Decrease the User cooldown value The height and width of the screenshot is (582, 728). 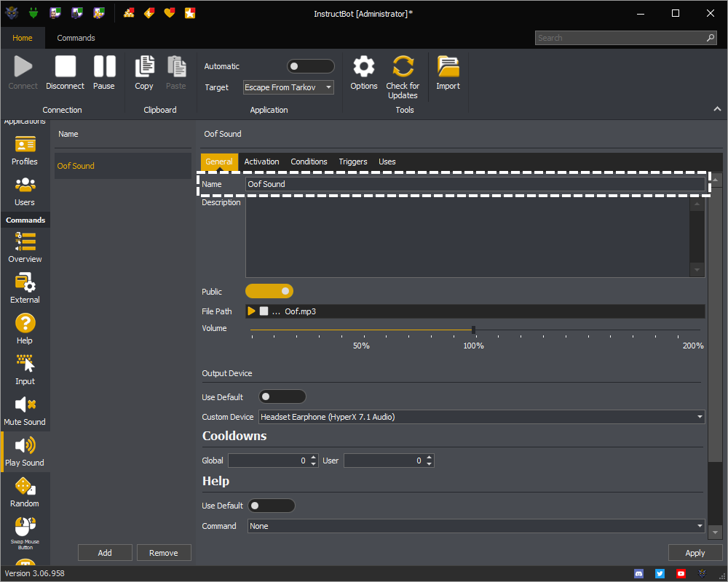[429, 463]
